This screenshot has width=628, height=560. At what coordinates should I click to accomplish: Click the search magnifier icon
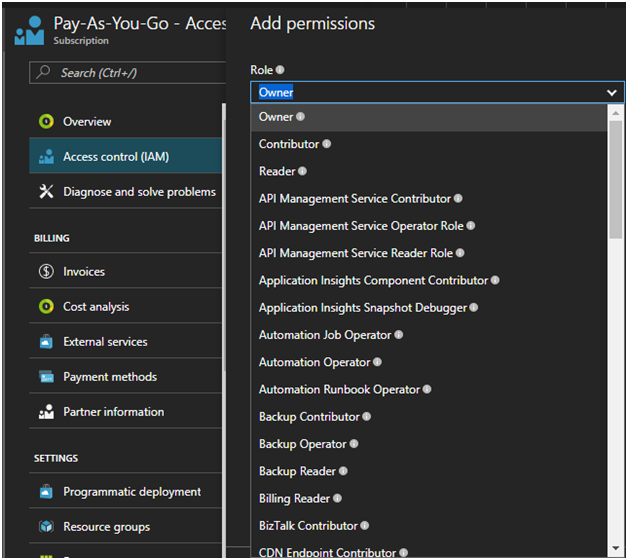pos(43,72)
